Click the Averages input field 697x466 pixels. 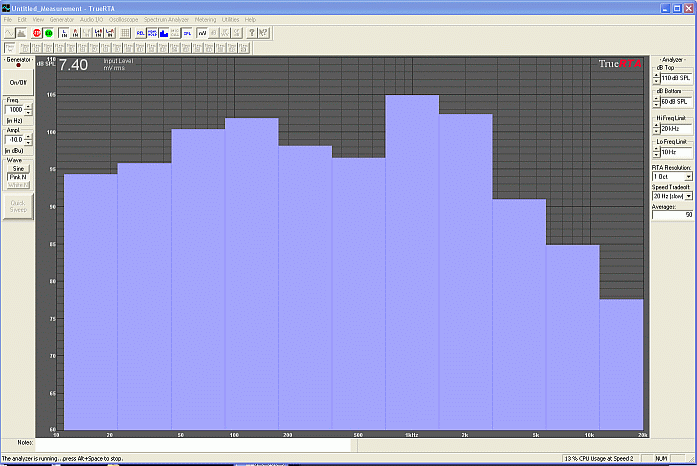pyautogui.click(x=672, y=215)
